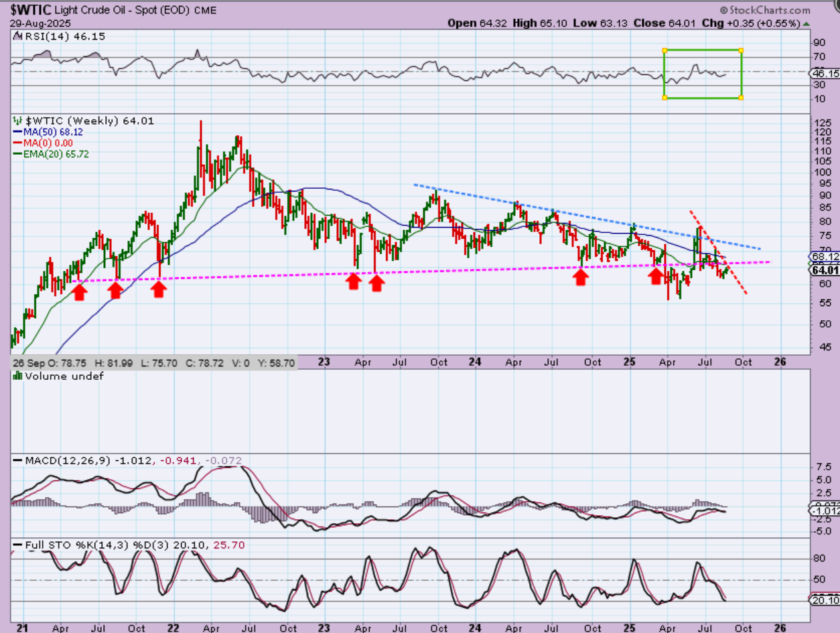Click the 20.10 stochastic value tag
The image size is (840, 633).
coord(825,600)
